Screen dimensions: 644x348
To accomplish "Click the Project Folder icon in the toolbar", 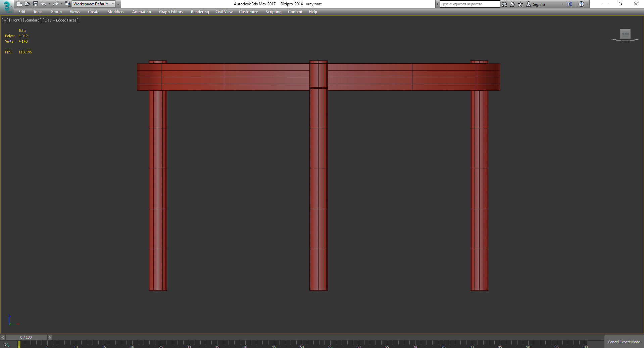I will tap(67, 4).
